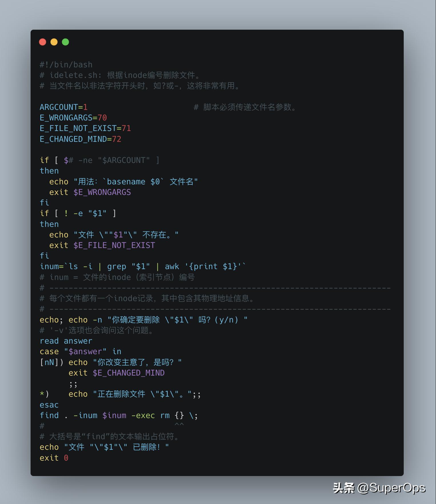Image resolution: width=436 pixels, height=504 pixels.
Task: Click the 'echo; echo -n' prompt line
Action: coord(144,320)
